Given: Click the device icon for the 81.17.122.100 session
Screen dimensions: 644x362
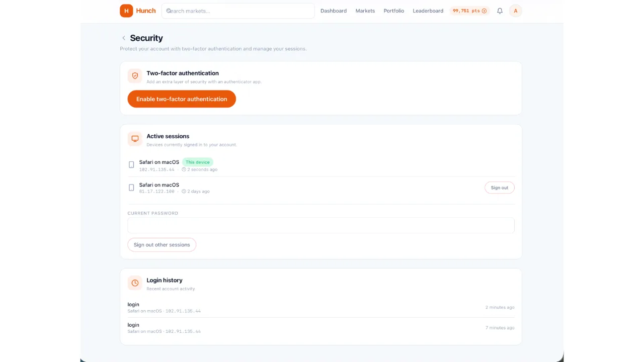Looking at the screenshot, I should click(131, 188).
